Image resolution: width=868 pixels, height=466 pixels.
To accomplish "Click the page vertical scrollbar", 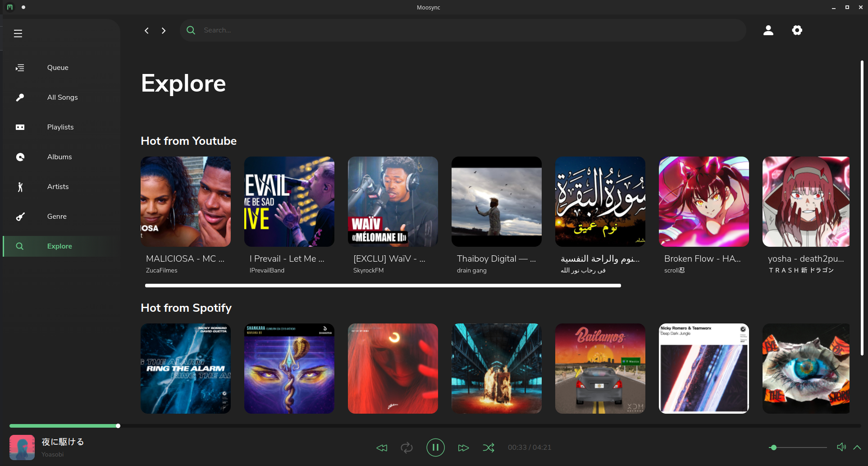I will tap(862, 208).
